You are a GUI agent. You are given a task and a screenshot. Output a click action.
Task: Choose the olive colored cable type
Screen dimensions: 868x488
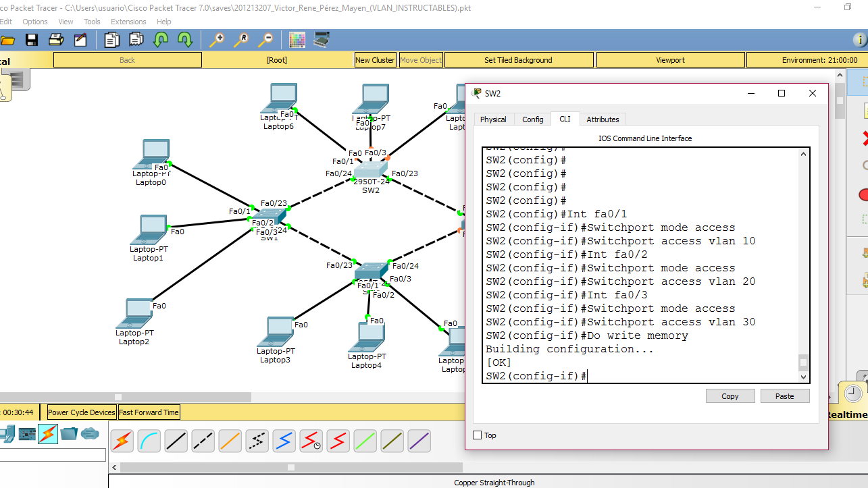tap(392, 441)
